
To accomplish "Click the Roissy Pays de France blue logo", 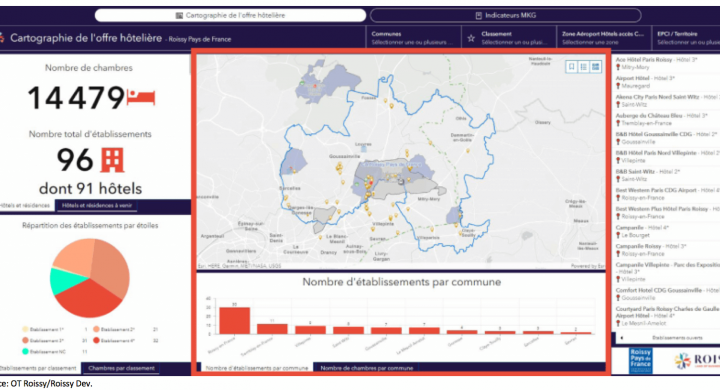I will [641, 361].
